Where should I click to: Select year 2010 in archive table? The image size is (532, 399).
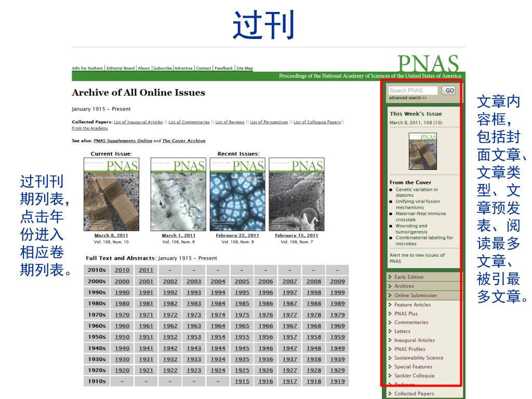[122, 270]
